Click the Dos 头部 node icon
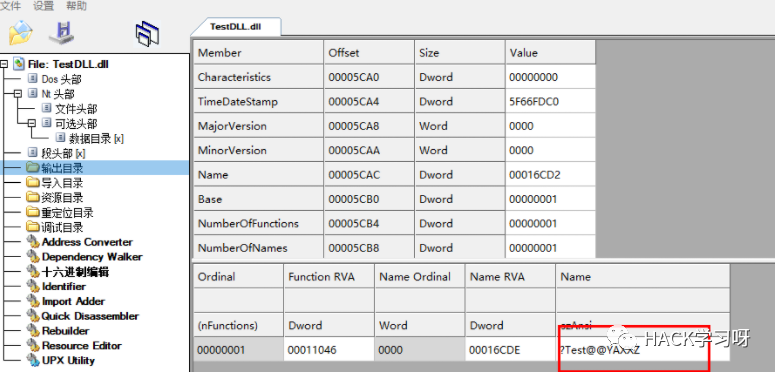The image size is (775, 372). (33, 79)
